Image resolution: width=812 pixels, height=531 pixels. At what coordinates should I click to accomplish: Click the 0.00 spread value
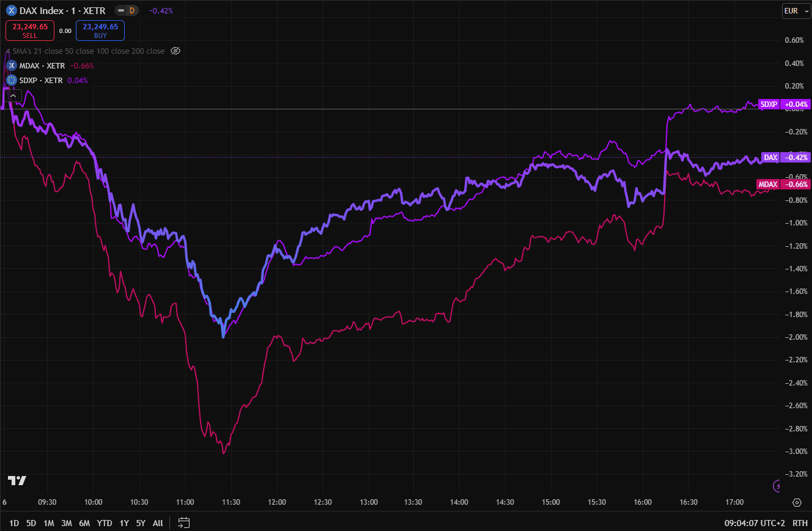point(65,31)
